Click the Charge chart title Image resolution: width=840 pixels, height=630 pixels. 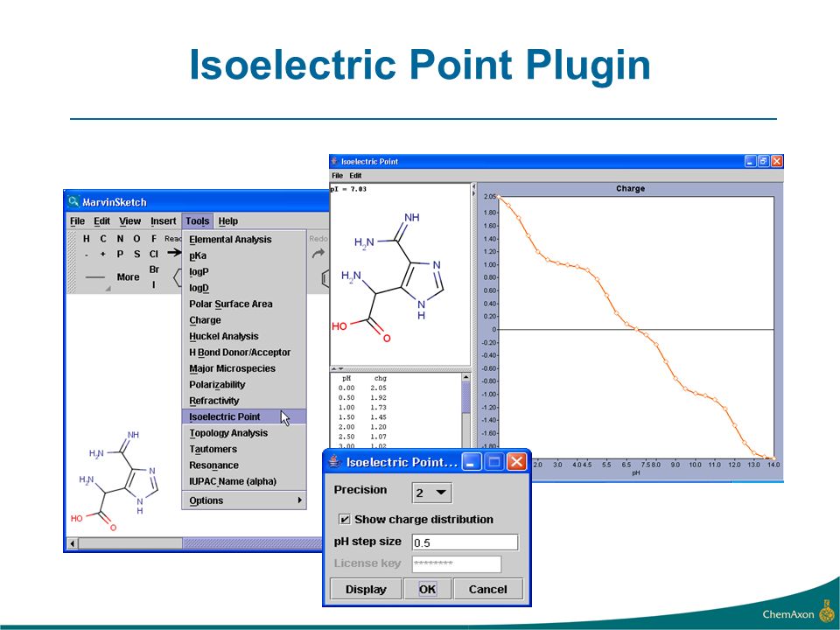click(630, 189)
